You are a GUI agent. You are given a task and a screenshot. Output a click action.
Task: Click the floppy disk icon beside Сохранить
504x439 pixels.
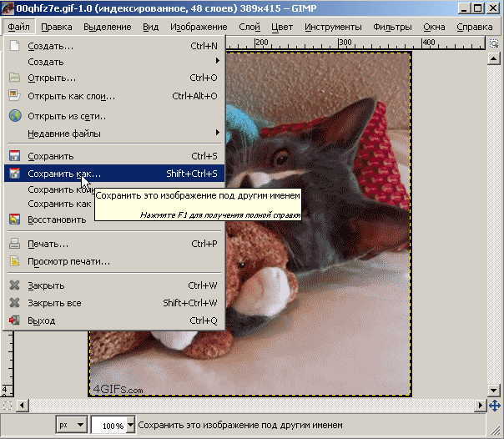[14, 156]
